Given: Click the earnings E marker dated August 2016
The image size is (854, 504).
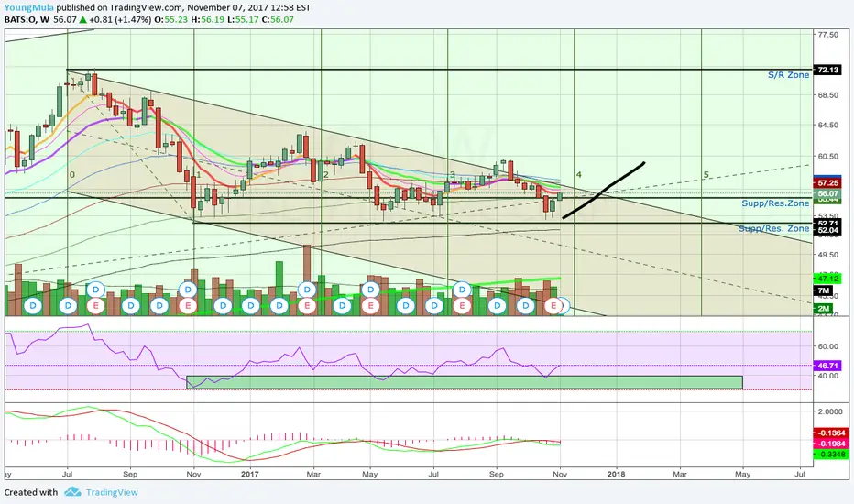Looking at the screenshot, I should [x=96, y=306].
